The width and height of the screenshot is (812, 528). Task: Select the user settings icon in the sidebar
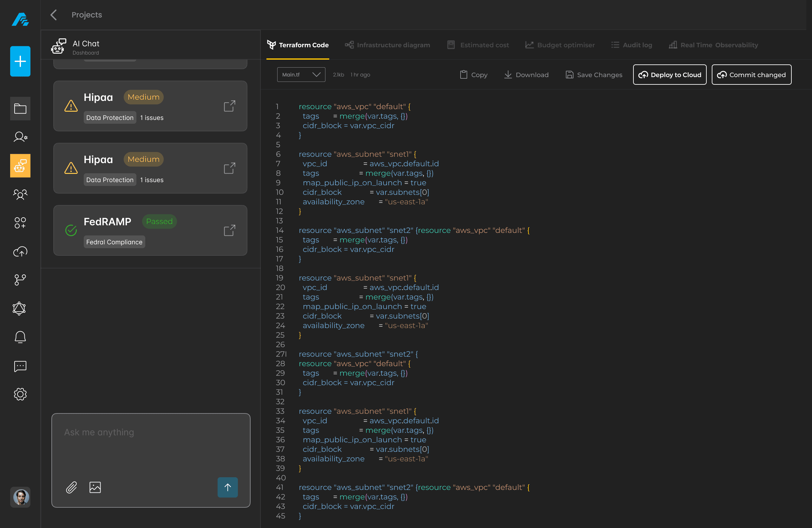(20, 137)
